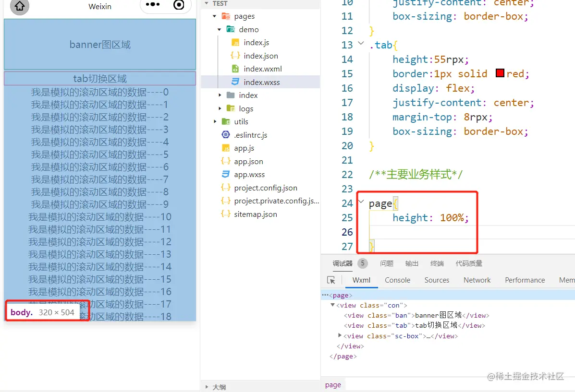Expand the 大纲 outline section

[x=207, y=387]
